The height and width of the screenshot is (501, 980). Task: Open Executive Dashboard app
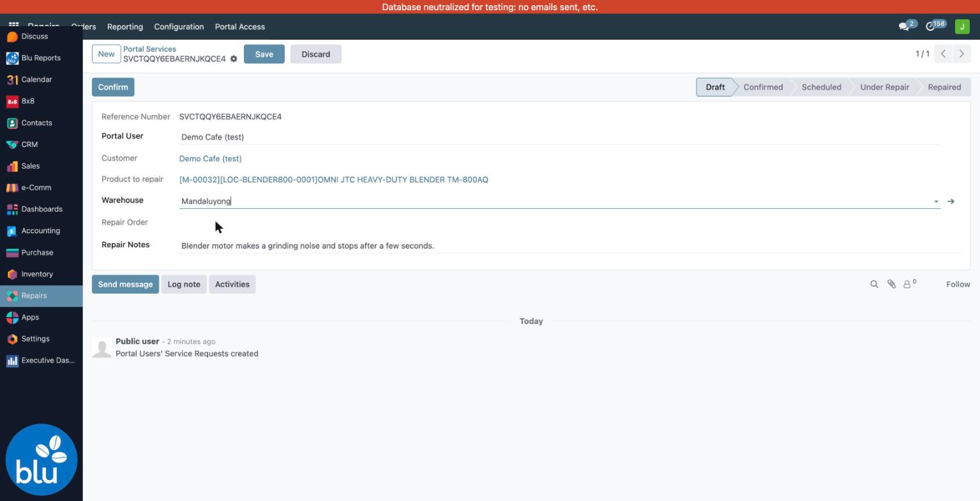coord(41,360)
